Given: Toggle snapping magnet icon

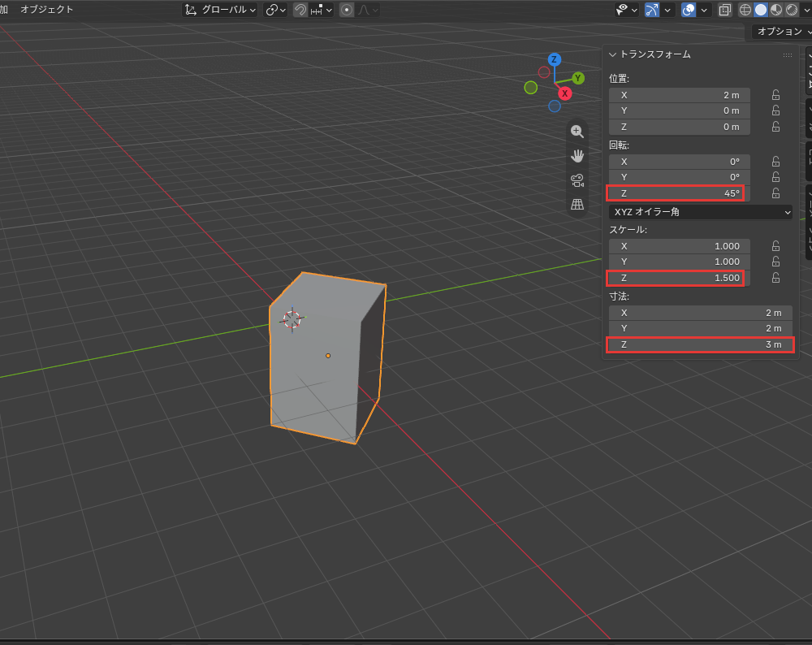Looking at the screenshot, I should (300, 10).
